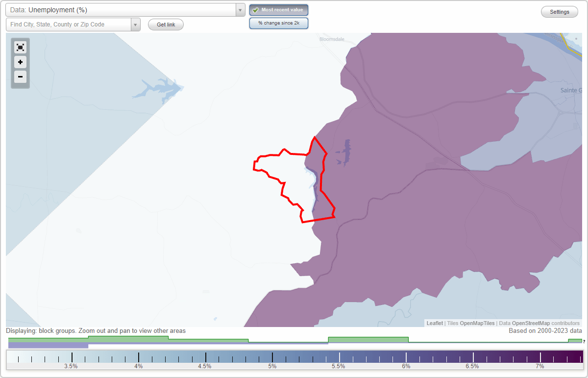Image resolution: width=588 pixels, height=378 pixels.
Task: Click the legend help question mark
Action: pyautogui.click(x=584, y=341)
